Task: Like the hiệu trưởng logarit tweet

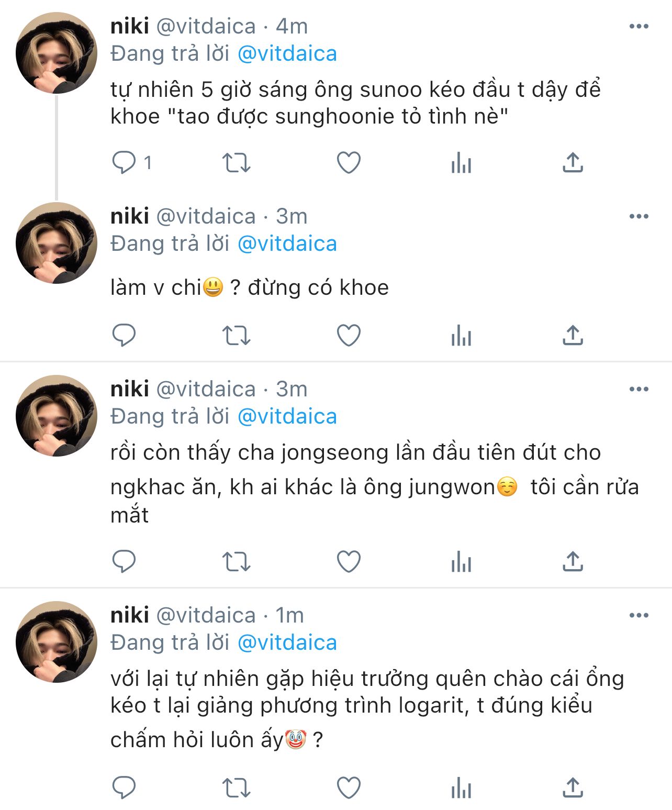Action: coord(349,787)
